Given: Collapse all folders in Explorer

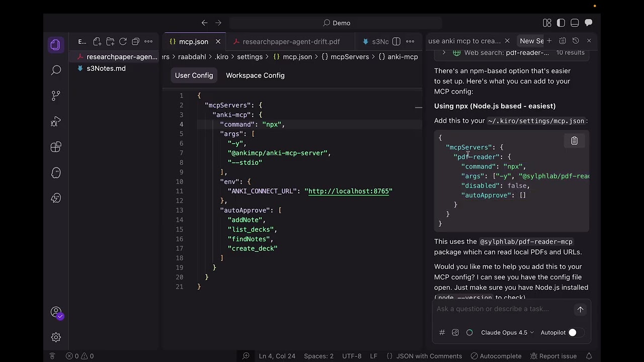Looking at the screenshot, I should [135, 41].
